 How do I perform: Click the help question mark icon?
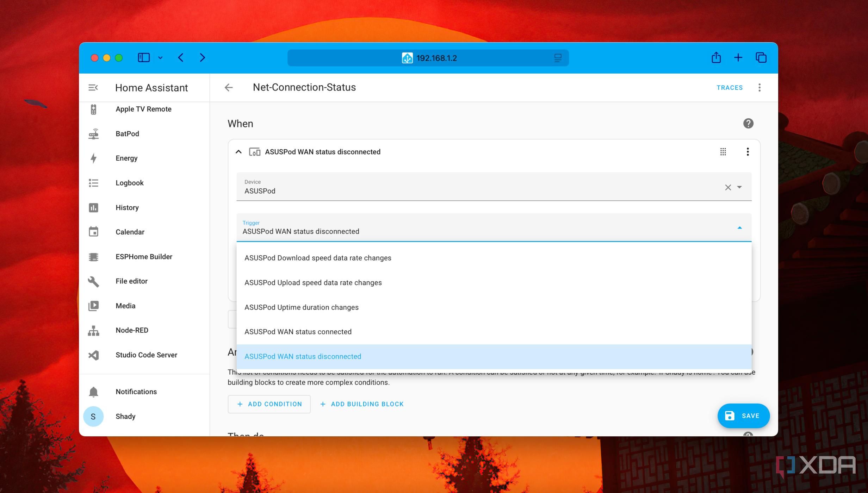(748, 124)
